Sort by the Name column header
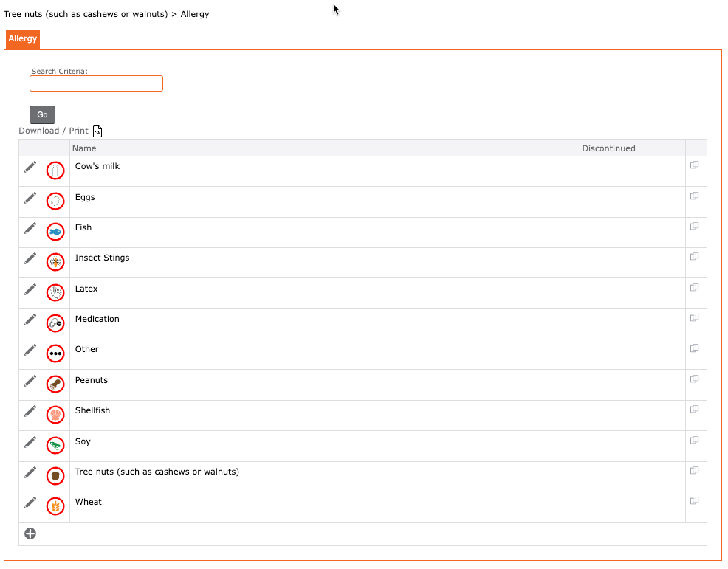 pyautogui.click(x=84, y=148)
